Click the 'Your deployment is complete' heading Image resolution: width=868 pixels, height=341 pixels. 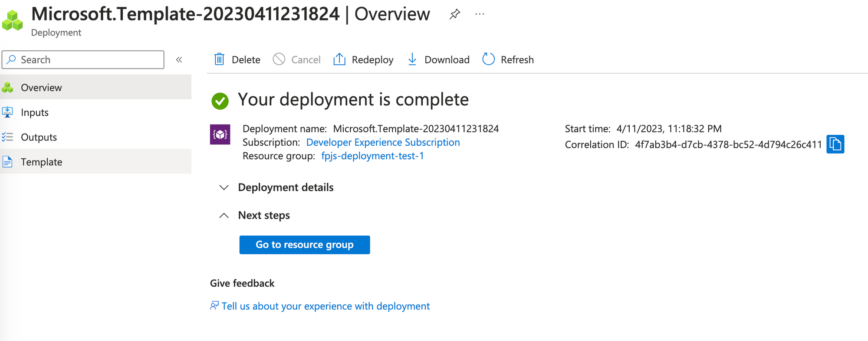353,100
